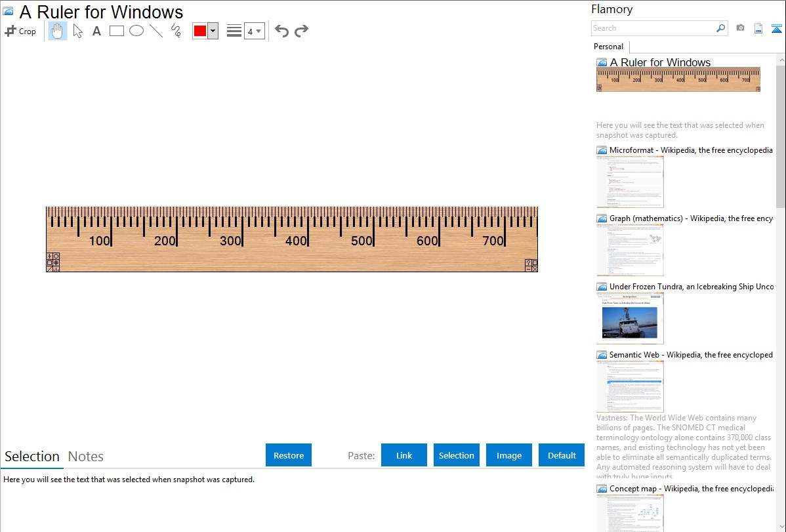Click the Selection paste button
This screenshot has height=532, width=786.
[x=457, y=455]
